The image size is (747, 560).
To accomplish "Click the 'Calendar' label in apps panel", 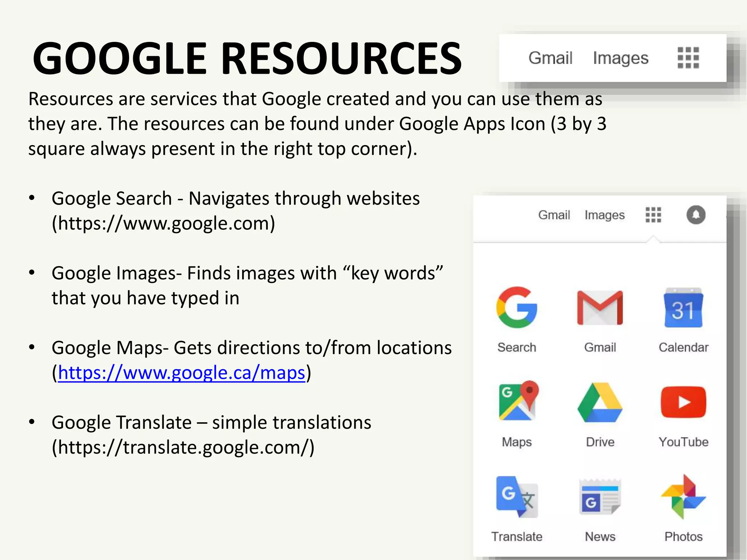I will point(684,347).
